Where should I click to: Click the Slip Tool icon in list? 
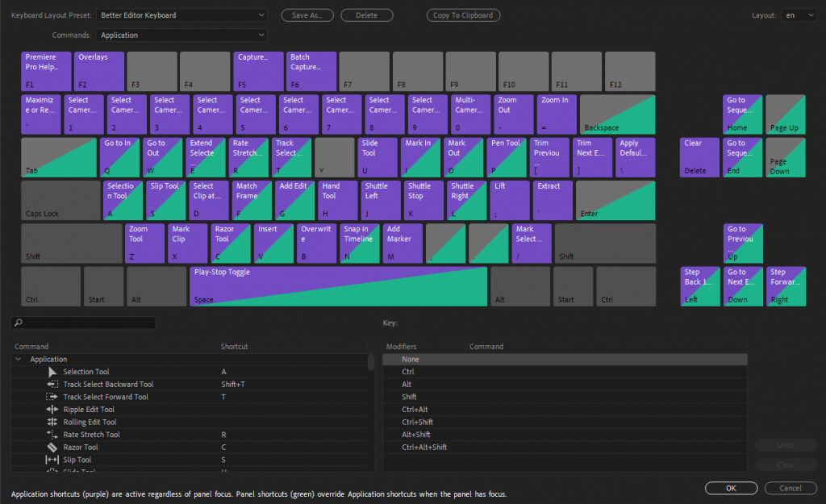[x=53, y=460]
